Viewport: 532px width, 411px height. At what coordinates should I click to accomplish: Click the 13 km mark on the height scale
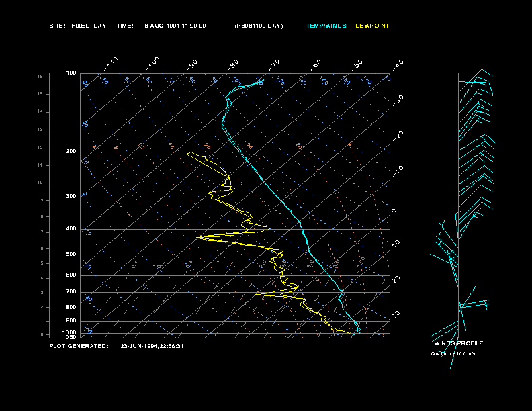point(40,130)
